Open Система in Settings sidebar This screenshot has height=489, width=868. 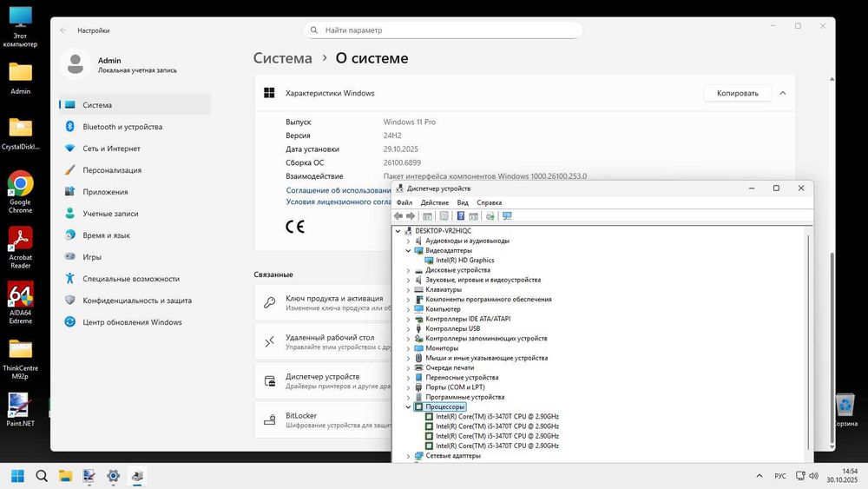(x=135, y=105)
